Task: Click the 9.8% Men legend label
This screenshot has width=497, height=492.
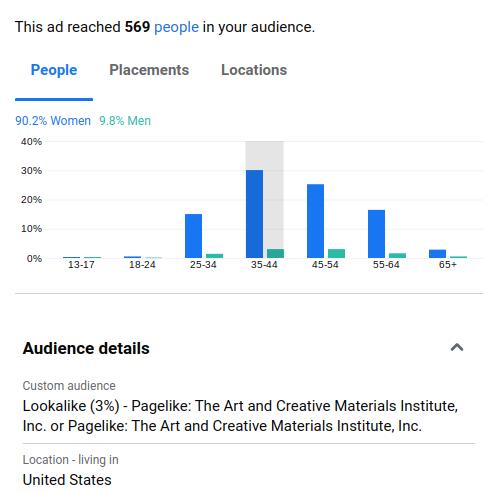Action: [125, 121]
